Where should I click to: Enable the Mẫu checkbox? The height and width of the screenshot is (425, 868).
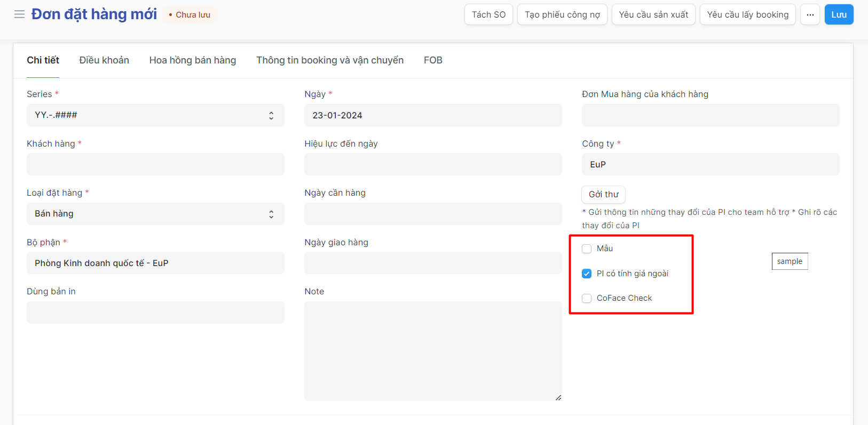coord(587,248)
